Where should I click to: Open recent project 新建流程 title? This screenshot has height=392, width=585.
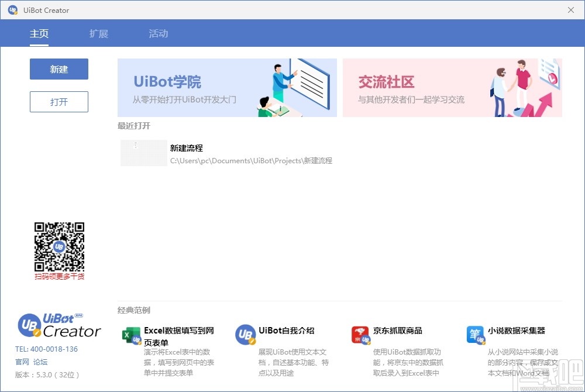coord(187,148)
